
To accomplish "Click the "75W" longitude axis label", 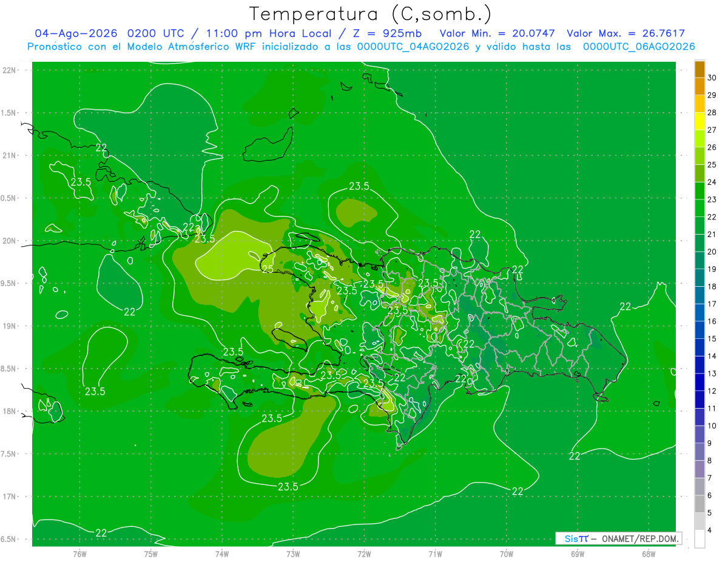I will pos(150,554).
